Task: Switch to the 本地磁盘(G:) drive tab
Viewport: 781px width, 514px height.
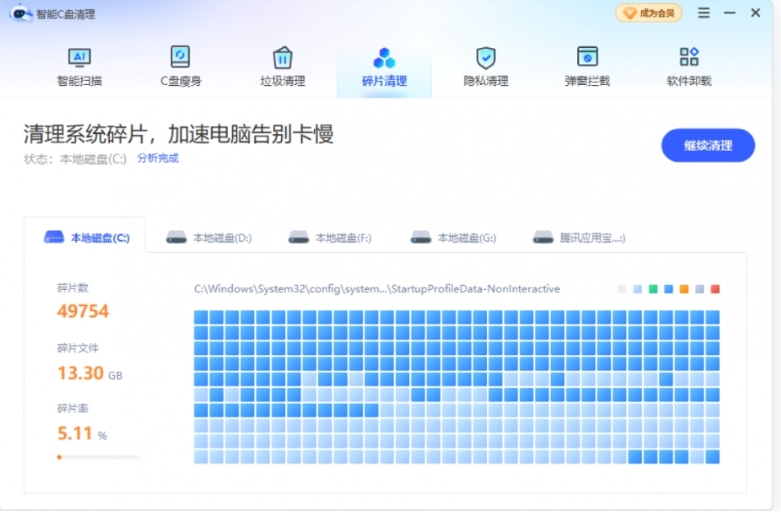Action: 453,238
